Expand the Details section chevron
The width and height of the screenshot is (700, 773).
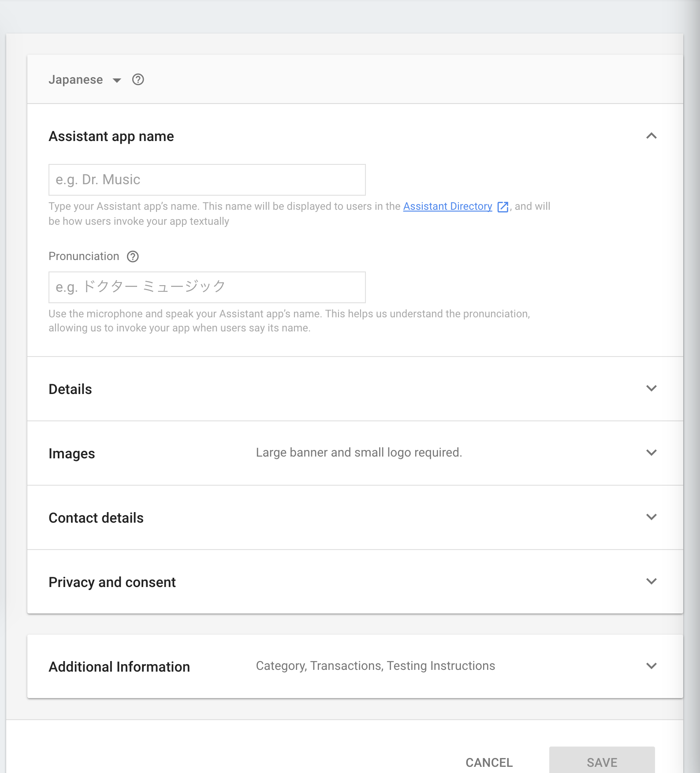(651, 388)
